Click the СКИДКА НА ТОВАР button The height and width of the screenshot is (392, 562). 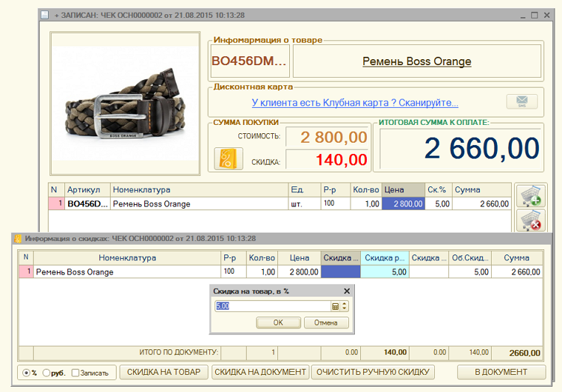tap(163, 372)
